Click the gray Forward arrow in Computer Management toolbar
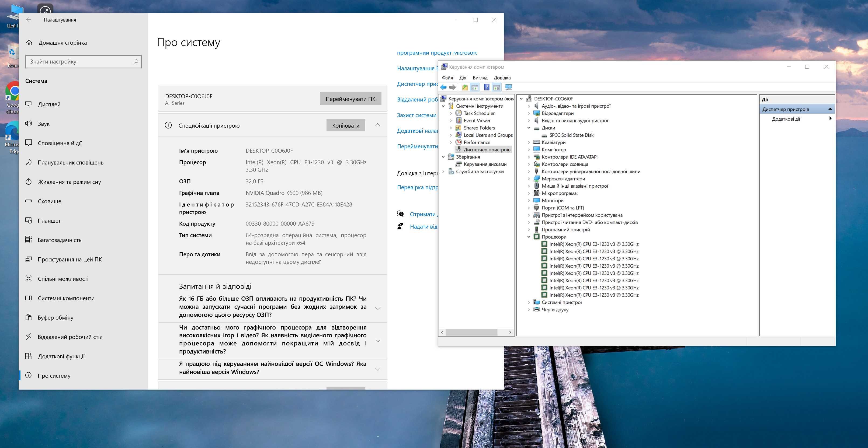Screen dimensions: 868x448 pyautogui.click(x=453, y=87)
